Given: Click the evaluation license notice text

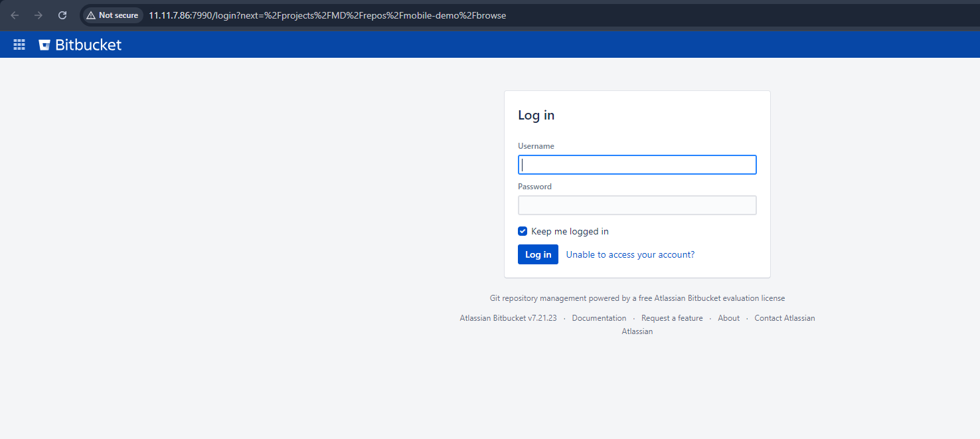Looking at the screenshot, I should (x=637, y=298).
